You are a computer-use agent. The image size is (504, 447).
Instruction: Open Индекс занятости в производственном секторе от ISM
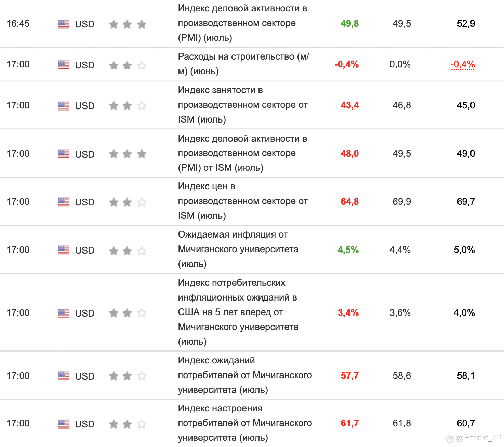[243, 105]
